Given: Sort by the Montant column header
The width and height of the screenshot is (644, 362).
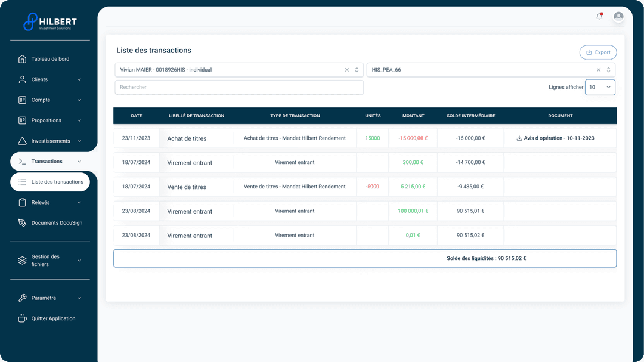Looking at the screenshot, I should pos(413,116).
